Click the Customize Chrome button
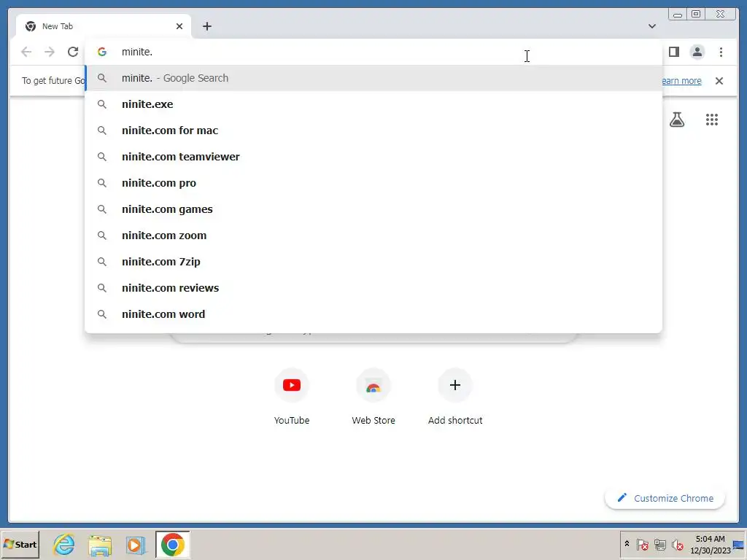 pos(665,498)
